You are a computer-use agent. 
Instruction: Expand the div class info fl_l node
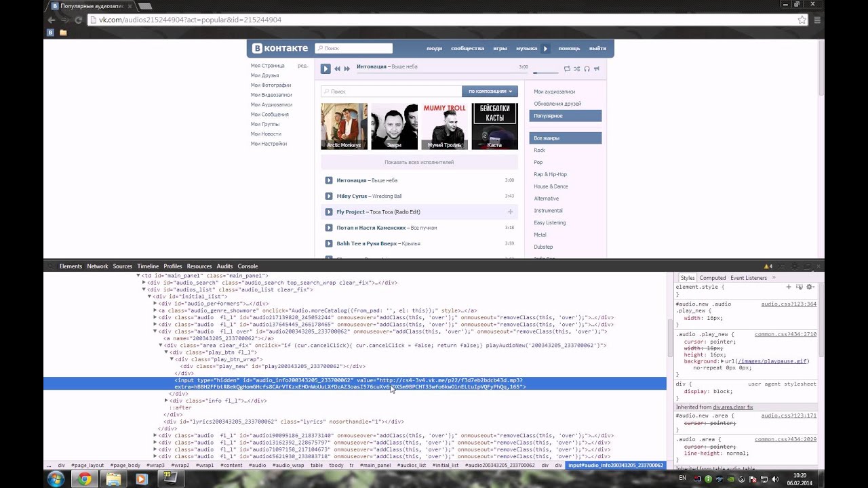click(166, 401)
